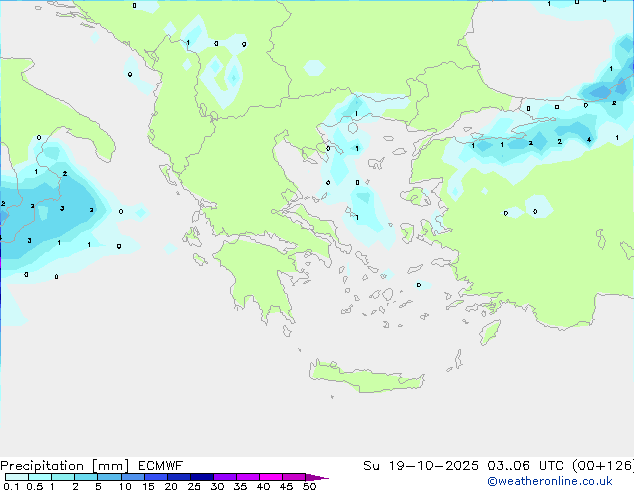This screenshot has width=634, height=490.
Task: Click the 0.1–0.5 mm palest legend swatch
Action: 17,477
